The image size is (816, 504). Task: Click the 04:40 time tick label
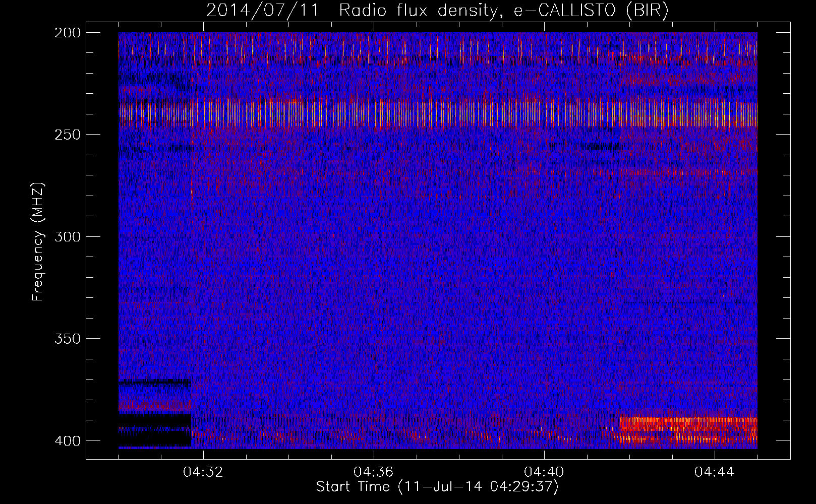[544, 472]
